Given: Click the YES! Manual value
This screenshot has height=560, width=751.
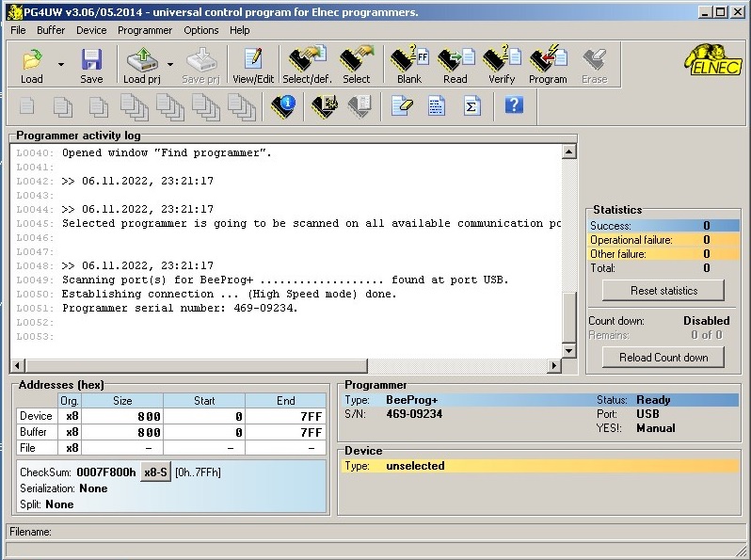Looking at the screenshot, I should pos(656,428).
